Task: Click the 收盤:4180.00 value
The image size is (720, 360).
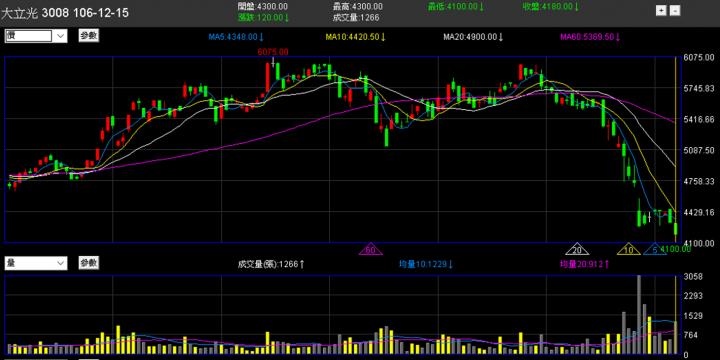Action: pos(551,6)
